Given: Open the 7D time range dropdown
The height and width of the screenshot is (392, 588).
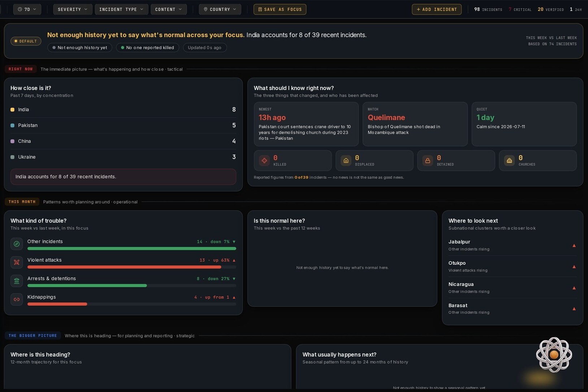Looking at the screenshot, I should (27, 9).
